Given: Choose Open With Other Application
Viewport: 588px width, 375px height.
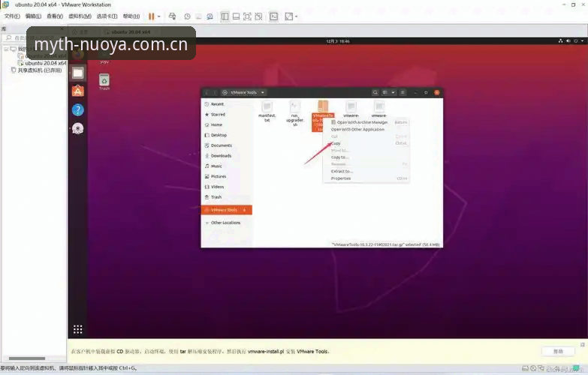Looking at the screenshot, I should tap(366, 129).
